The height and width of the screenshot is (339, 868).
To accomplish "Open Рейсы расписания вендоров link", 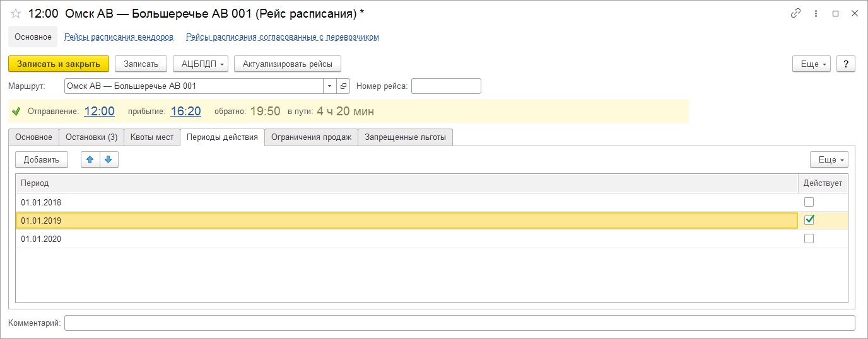I will pyautogui.click(x=119, y=37).
